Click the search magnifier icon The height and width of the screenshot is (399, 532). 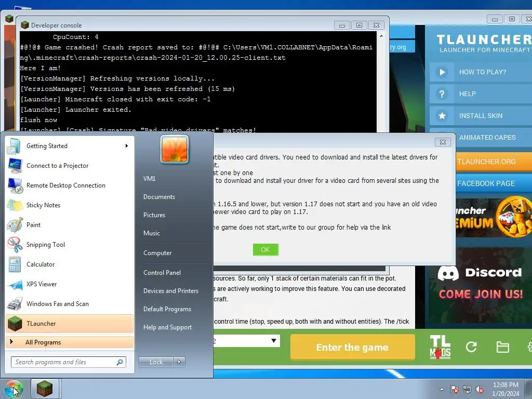[119, 362]
